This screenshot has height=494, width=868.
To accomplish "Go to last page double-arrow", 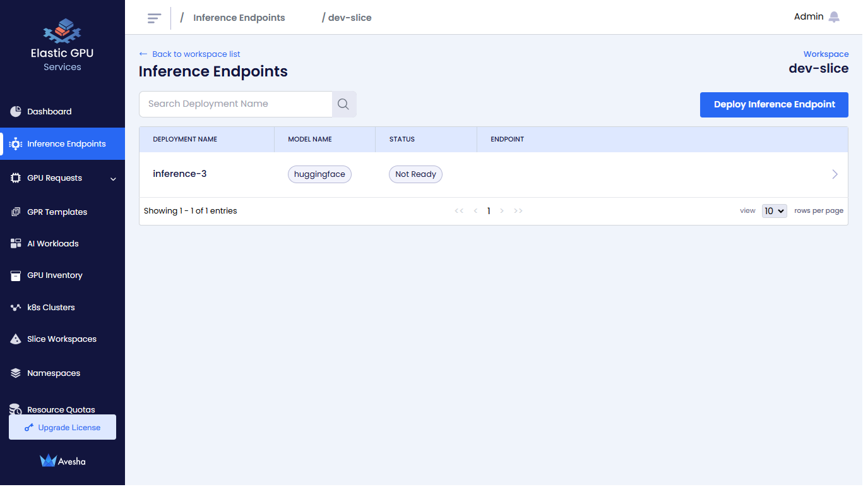I will coord(518,211).
